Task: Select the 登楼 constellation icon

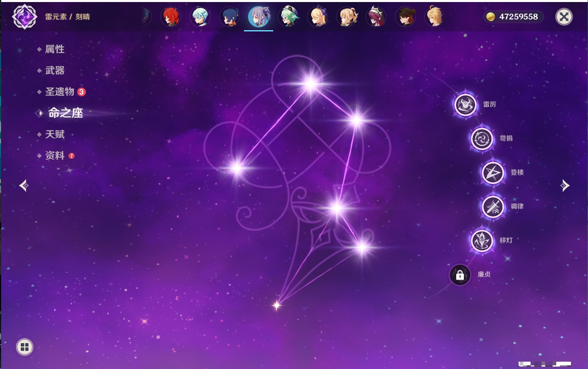Action: (493, 172)
